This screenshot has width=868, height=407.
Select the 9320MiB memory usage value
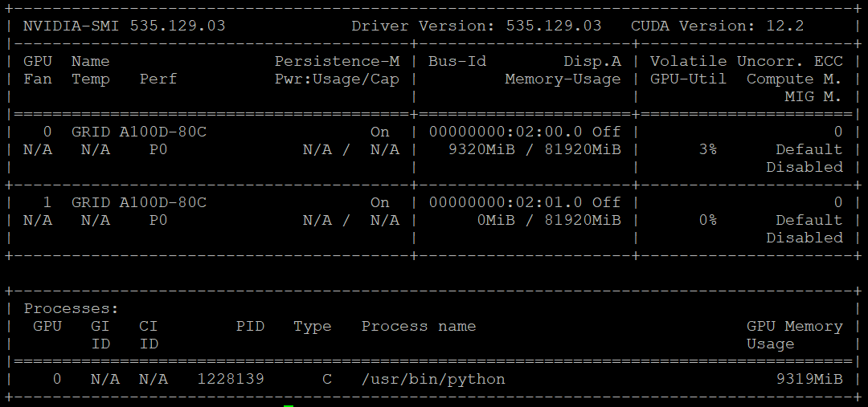[x=481, y=150]
